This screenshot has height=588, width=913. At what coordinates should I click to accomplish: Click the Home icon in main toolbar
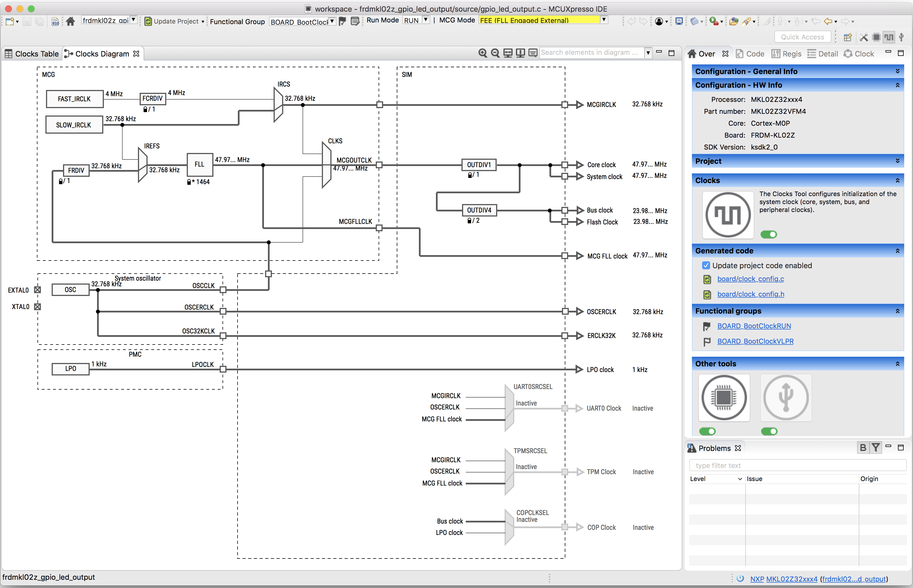click(70, 21)
